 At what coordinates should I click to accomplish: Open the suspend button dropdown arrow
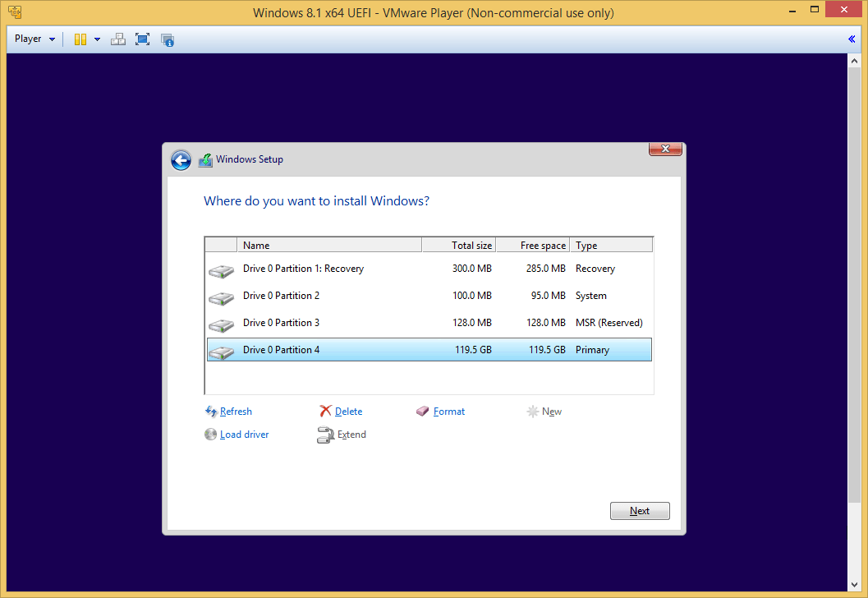(97, 39)
